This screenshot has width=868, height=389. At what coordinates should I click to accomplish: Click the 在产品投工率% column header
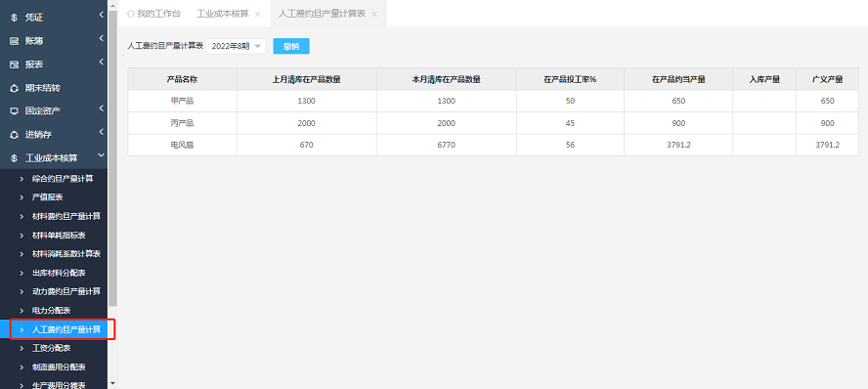(570, 79)
